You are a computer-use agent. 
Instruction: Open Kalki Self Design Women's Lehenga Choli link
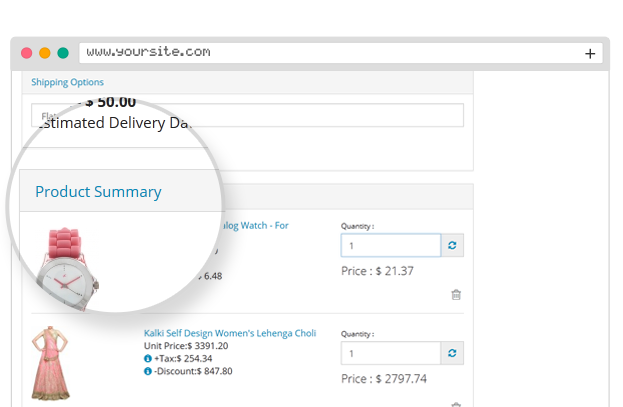click(230, 333)
